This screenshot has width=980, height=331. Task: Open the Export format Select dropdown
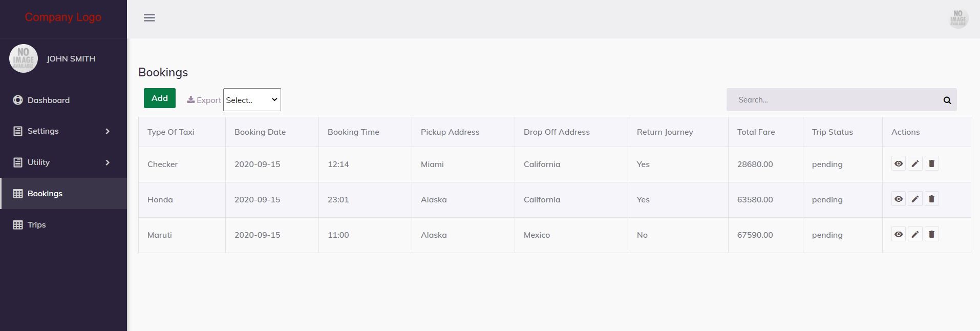click(252, 100)
